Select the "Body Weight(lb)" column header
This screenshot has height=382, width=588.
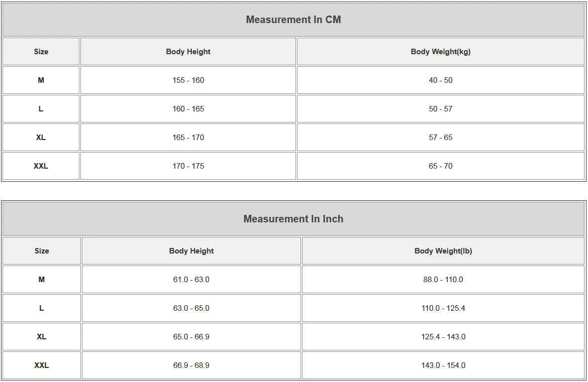pyautogui.click(x=443, y=251)
